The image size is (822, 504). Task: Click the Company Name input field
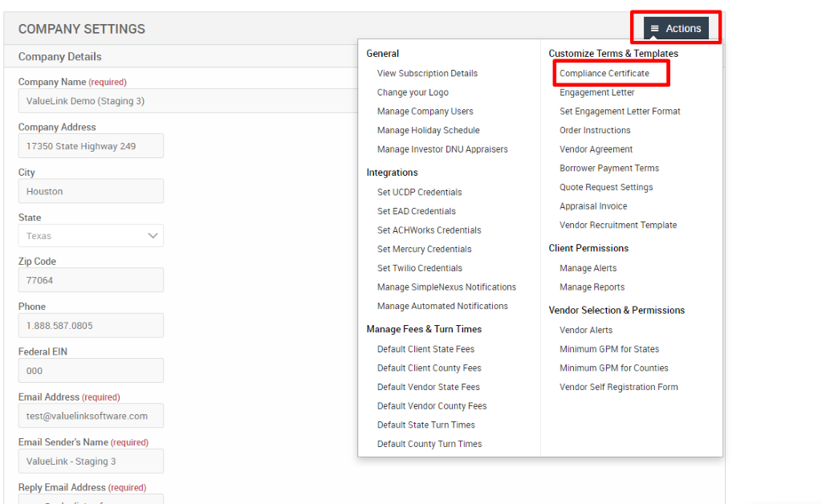[x=188, y=100]
